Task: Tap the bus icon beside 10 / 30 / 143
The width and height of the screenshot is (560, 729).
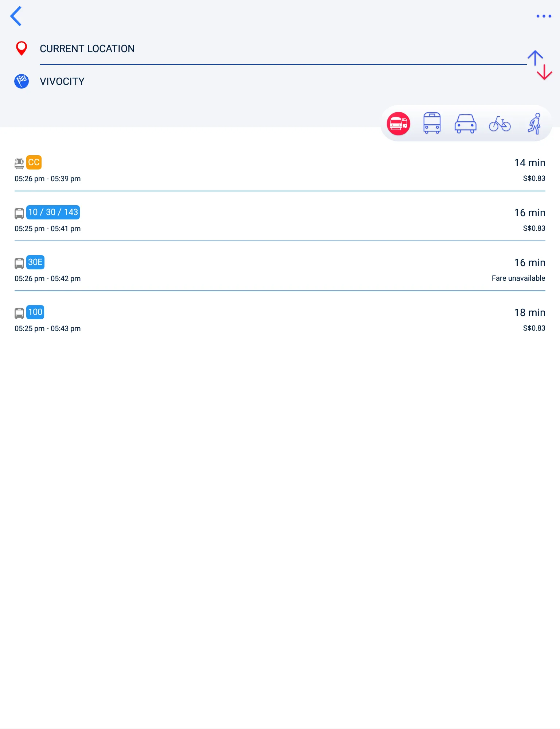Action: [19, 213]
